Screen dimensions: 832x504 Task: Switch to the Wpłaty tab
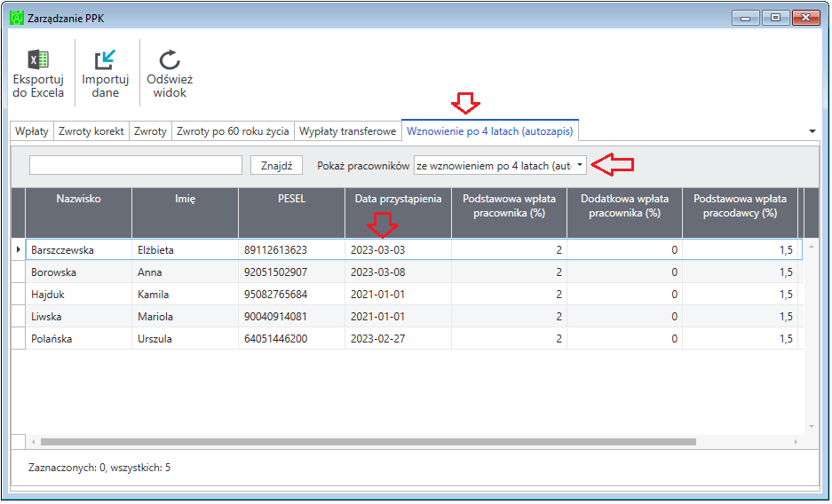point(32,131)
